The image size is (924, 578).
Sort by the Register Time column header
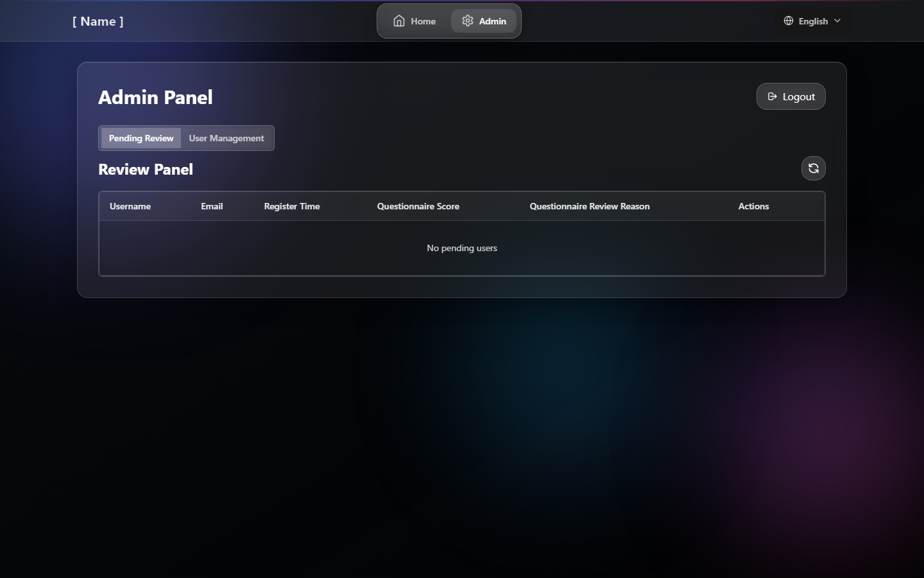292,206
